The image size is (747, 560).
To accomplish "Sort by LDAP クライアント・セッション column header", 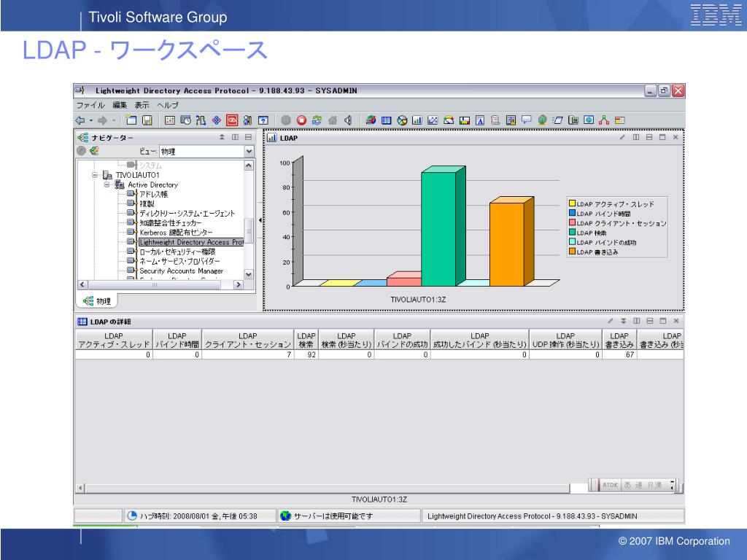I will [x=248, y=340].
